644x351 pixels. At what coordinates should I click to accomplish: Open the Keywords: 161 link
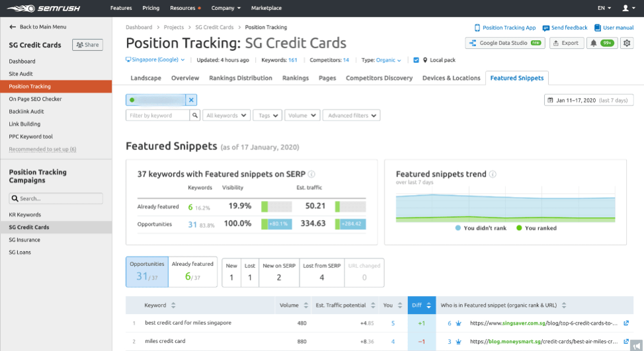point(279,60)
